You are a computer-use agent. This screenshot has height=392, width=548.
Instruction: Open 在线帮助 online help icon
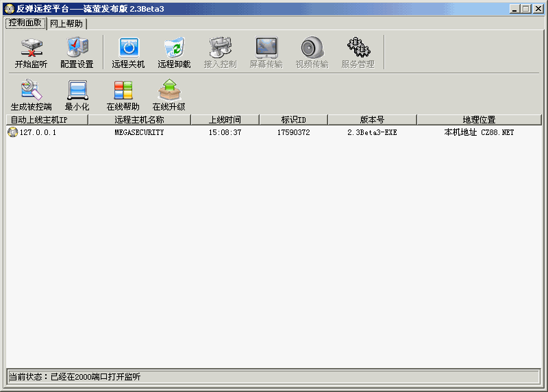tap(123, 95)
